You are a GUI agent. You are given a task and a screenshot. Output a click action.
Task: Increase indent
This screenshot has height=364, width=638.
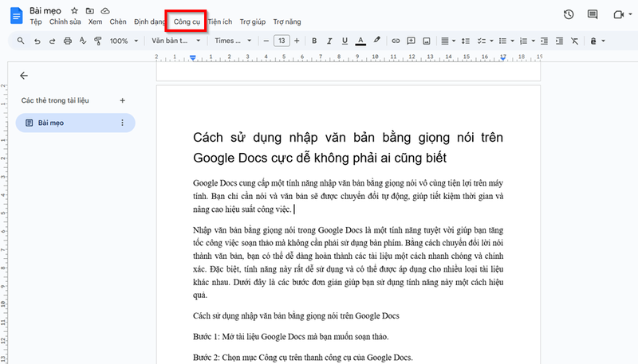click(x=560, y=41)
